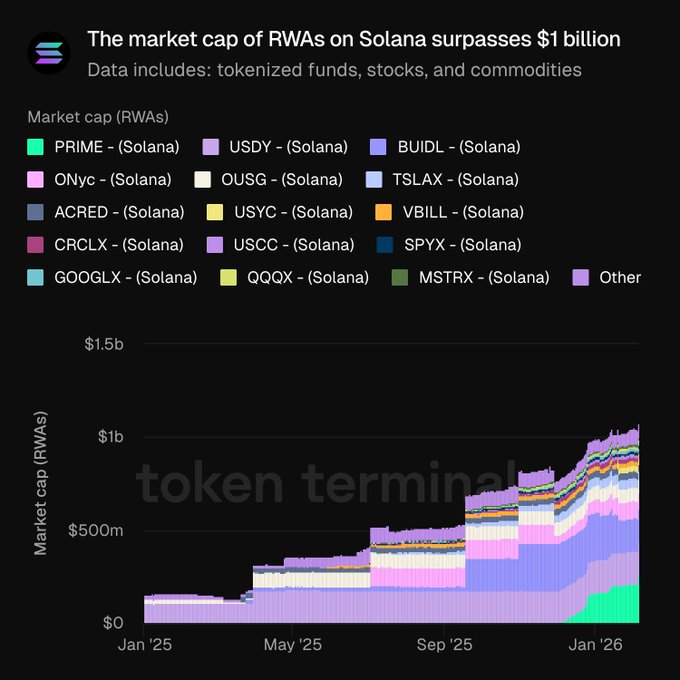
Task: Click the Solana logo icon
Action: [x=47, y=53]
